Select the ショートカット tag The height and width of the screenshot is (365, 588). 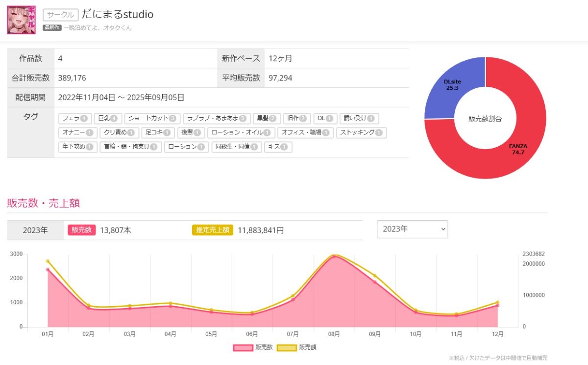152,118
